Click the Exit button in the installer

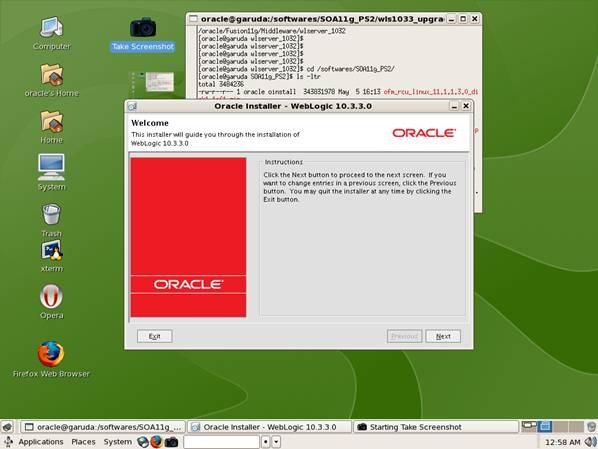click(x=154, y=336)
